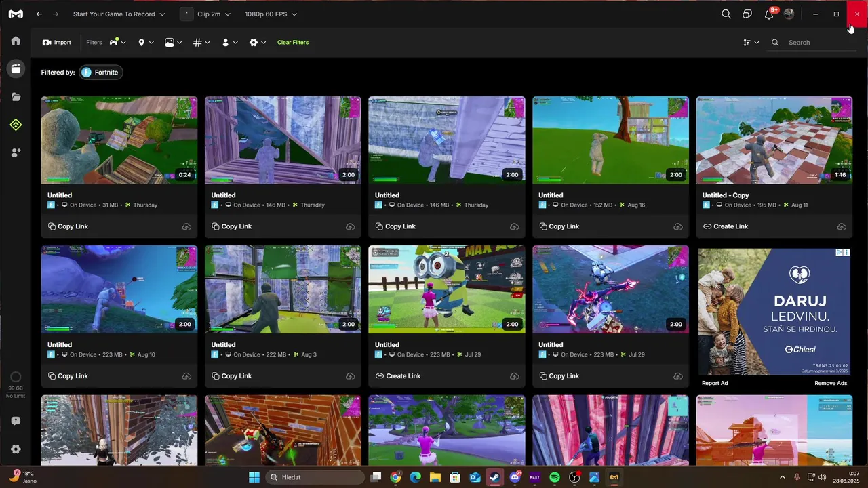The width and height of the screenshot is (868, 488).
Task: Open global search magnifier in title bar
Action: point(726,14)
